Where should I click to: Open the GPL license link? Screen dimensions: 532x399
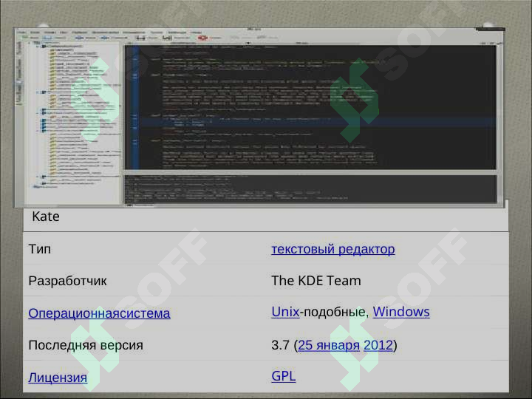(283, 376)
